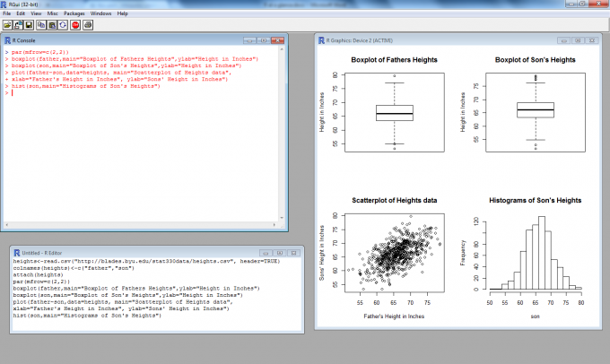Stop current computation with red STOP icon

pyautogui.click(x=75, y=24)
